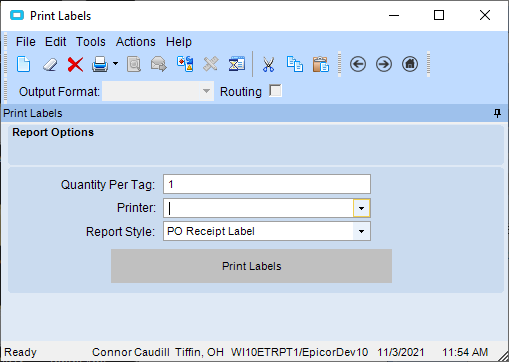The height and width of the screenshot is (362, 509).
Task: Click the Copy icon in toolbar
Action: pos(295,64)
